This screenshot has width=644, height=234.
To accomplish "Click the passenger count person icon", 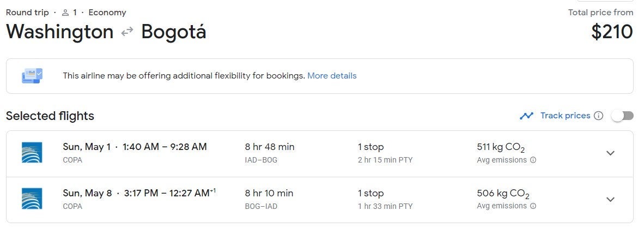I will pyautogui.click(x=65, y=13).
